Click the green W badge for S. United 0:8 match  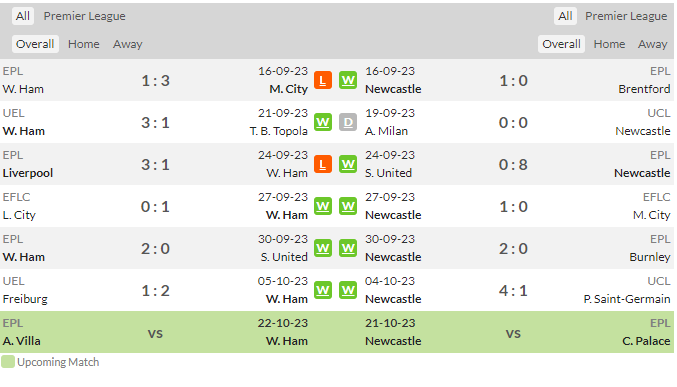coord(348,164)
